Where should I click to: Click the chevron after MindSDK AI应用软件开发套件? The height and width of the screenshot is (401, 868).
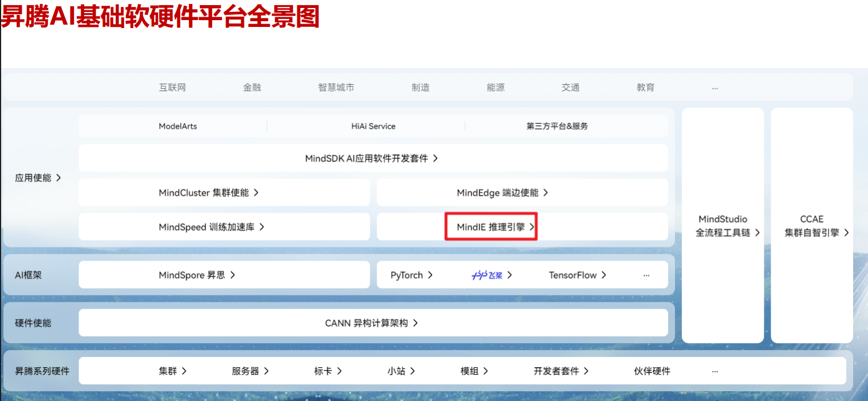point(435,158)
